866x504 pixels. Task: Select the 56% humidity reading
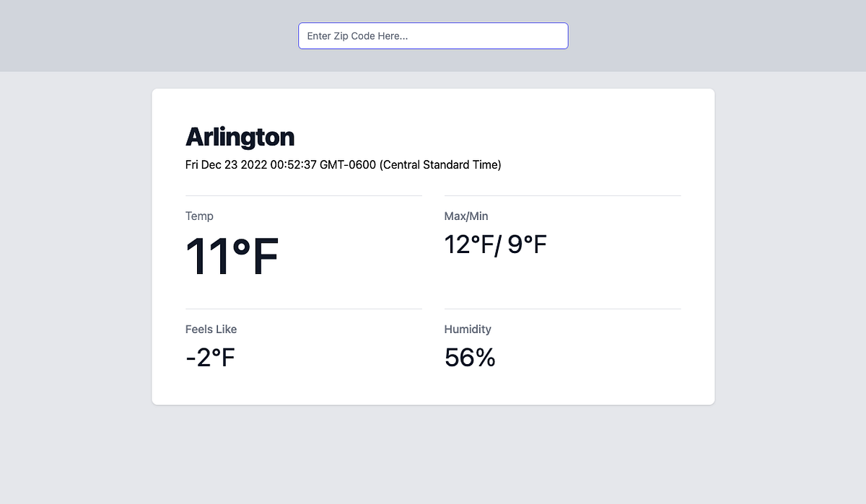click(x=470, y=356)
